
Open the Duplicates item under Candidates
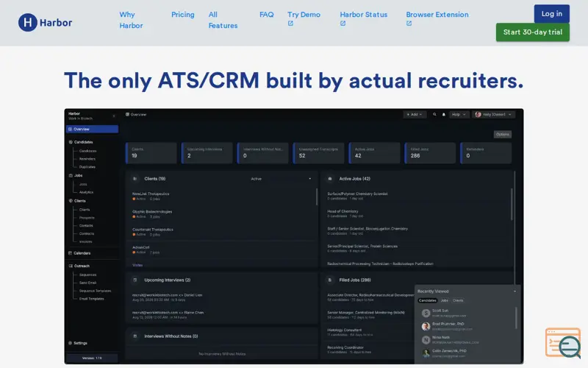pos(87,167)
